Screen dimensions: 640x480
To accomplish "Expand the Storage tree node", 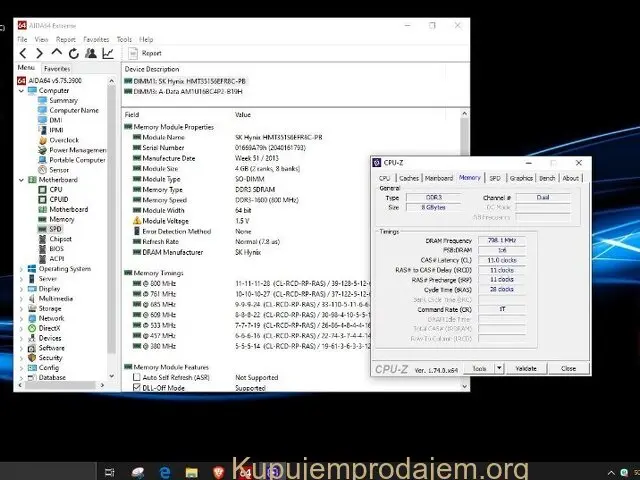I will tap(20, 308).
